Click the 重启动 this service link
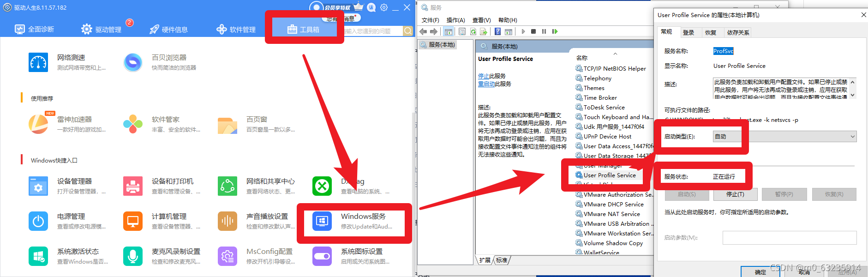Image resolution: width=868 pixels, height=277 pixels. pyautogui.click(x=485, y=84)
